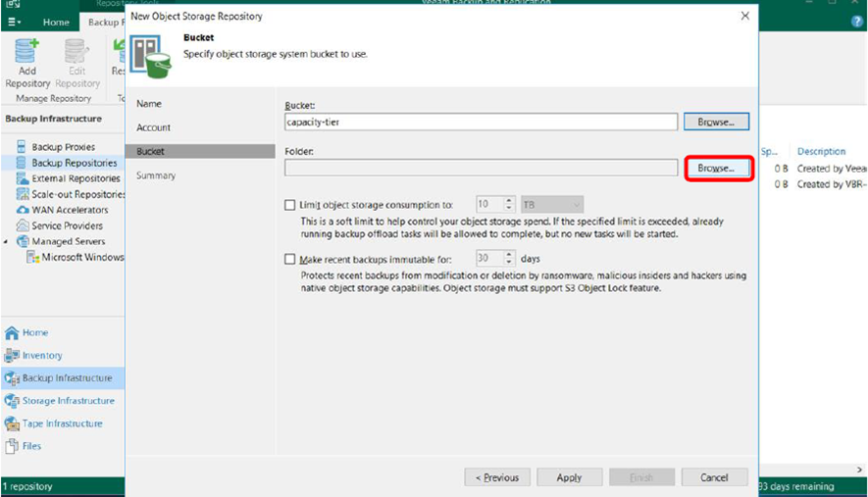The width and height of the screenshot is (868, 497).
Task: Click the Backup Infrastructure navigation icon
Action: coord(12,378)
